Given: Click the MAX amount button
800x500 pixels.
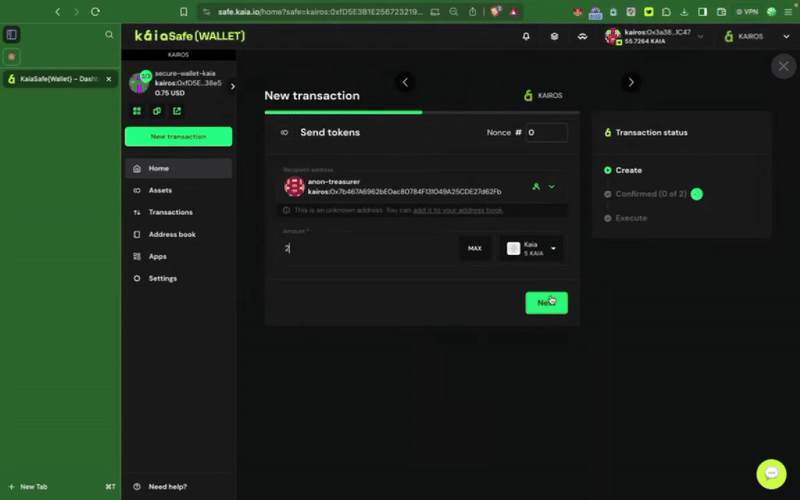Looking at the screenshot, I should [474, 248].
